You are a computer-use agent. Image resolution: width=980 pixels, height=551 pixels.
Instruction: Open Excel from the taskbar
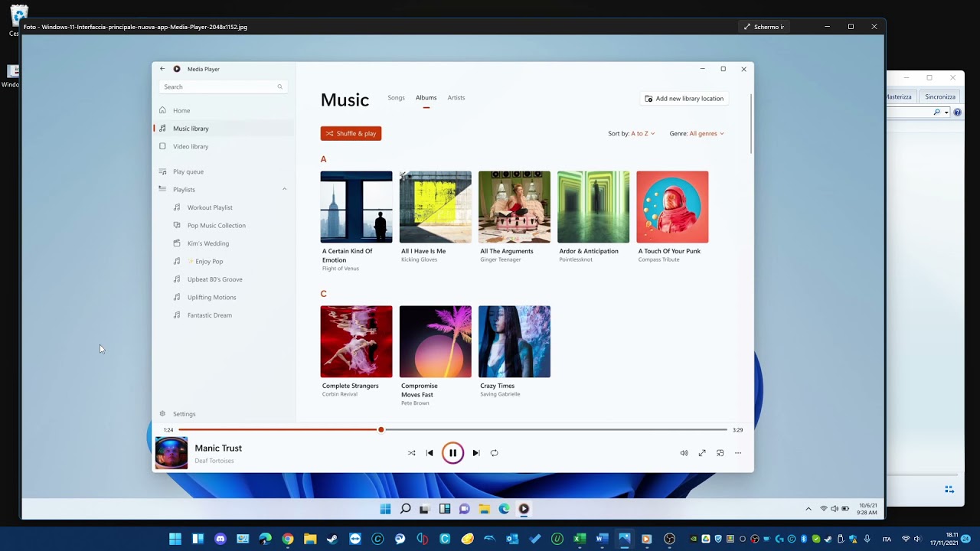[x=580, y=539]
